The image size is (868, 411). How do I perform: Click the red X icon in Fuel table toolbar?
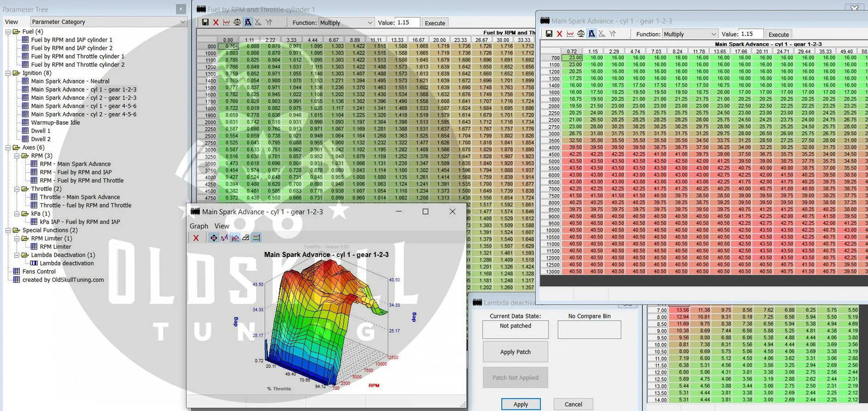pyautogui.click(x=216, y=22)
